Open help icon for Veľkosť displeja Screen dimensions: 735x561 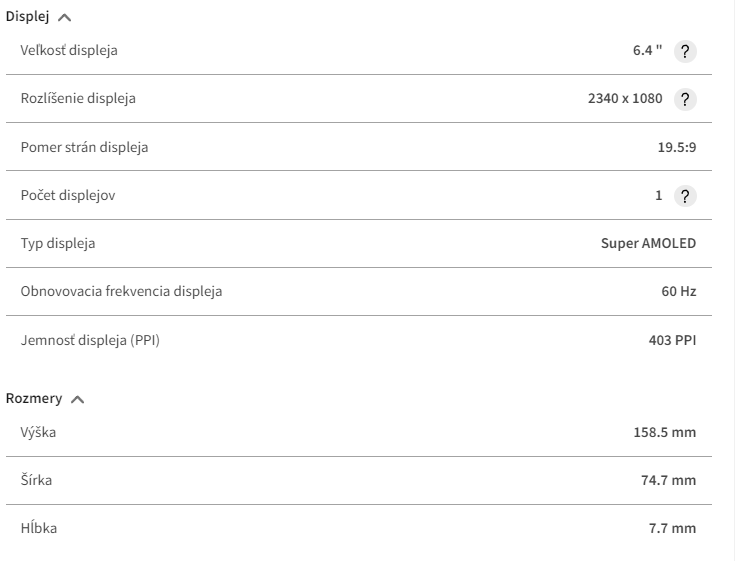(685, 51)
